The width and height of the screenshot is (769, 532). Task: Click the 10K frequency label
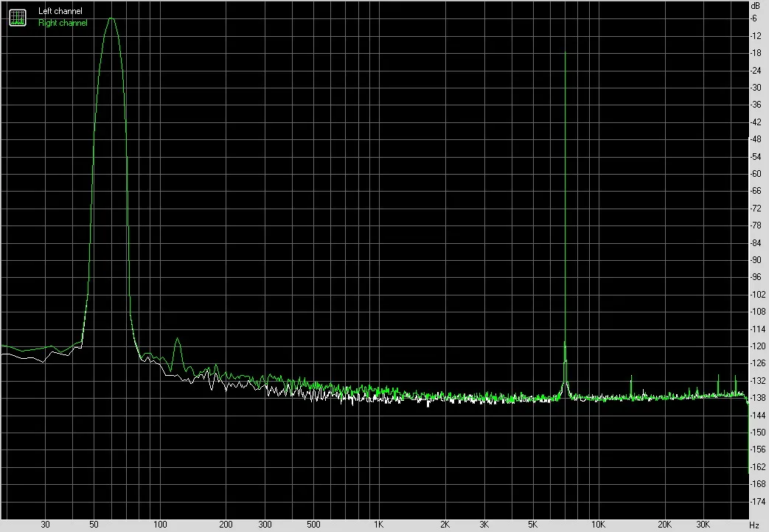click(x=598, y=525)
